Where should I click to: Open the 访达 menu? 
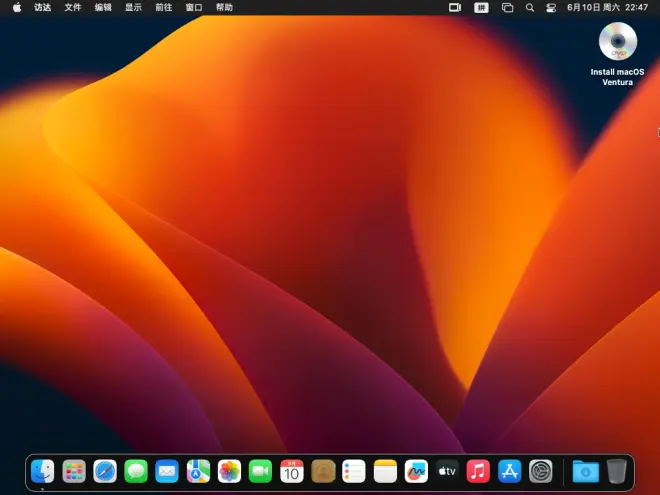[x=43, y=7]
